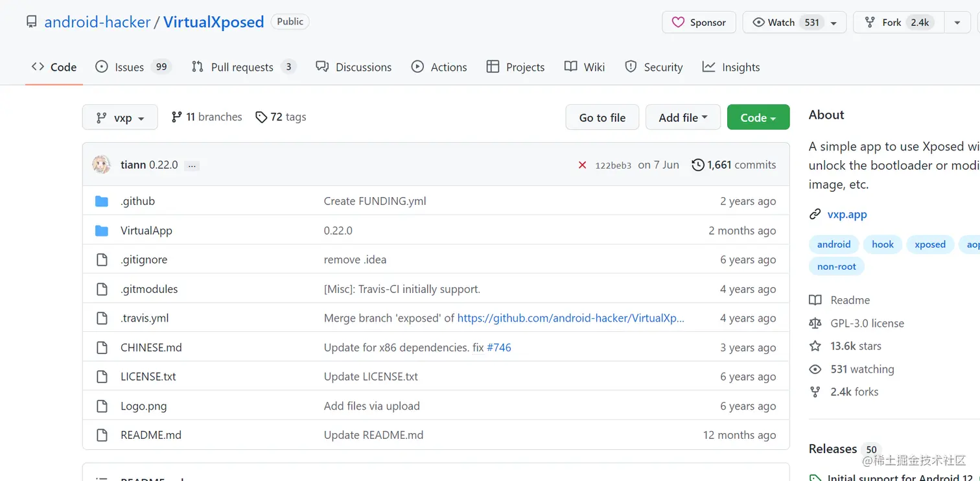Open the green Code dropdown
980x481 pixels.
[x=758, y=117]
